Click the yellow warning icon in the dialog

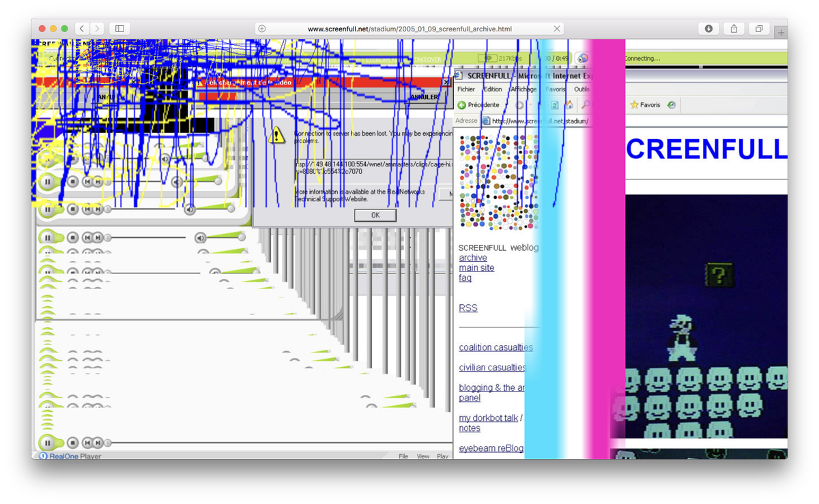point(276,135)
